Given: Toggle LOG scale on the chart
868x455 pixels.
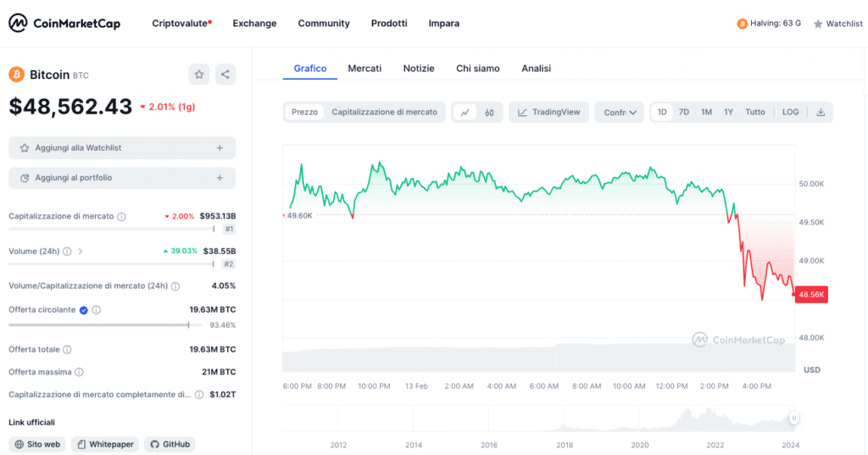Looking at the screenshot, I should click(x=791, y=112).
